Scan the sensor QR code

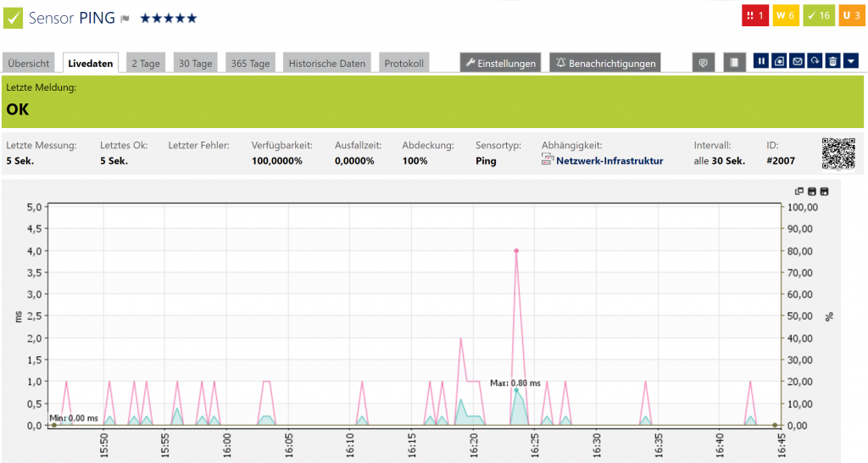(x=837, y=153)
